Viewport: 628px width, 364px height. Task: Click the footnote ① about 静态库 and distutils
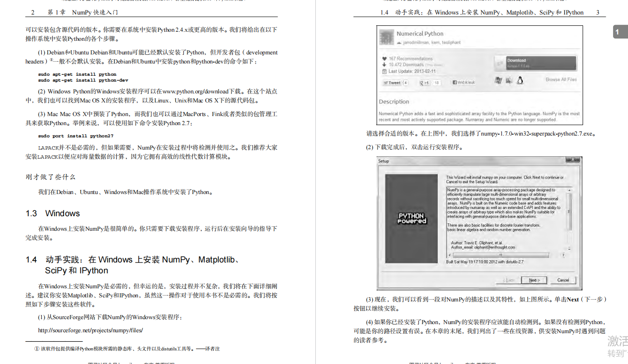[x=127, y=349]
